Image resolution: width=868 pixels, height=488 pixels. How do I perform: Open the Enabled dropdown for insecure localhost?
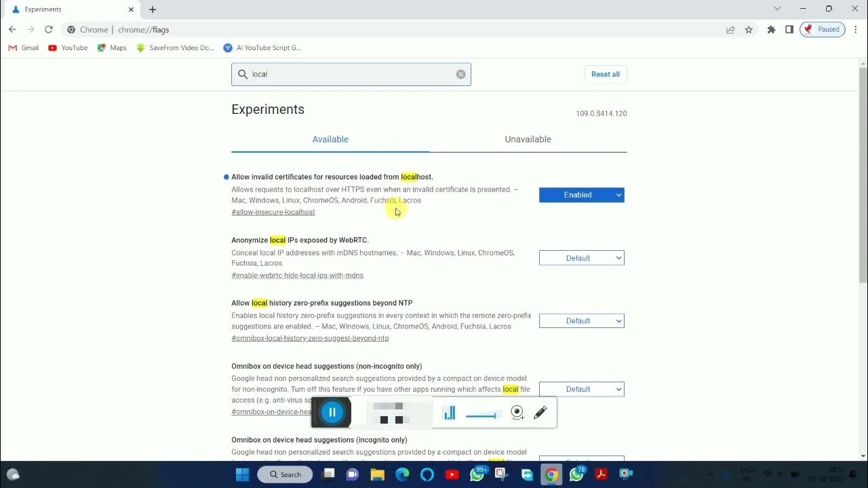pos(582,195)
